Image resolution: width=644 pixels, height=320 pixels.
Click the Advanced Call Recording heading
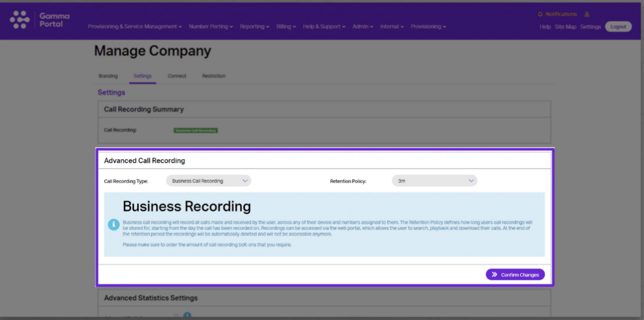pos(144,161)
